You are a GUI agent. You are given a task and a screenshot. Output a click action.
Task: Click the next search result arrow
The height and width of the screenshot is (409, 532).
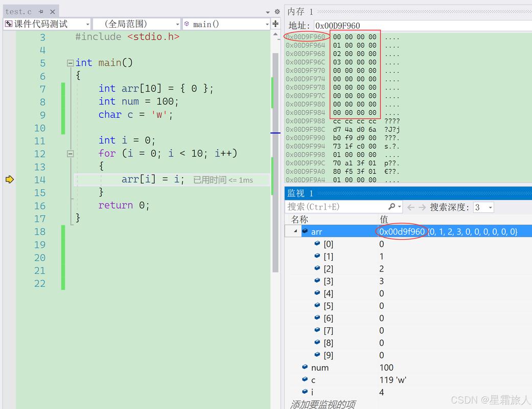[x=422, y=207]
